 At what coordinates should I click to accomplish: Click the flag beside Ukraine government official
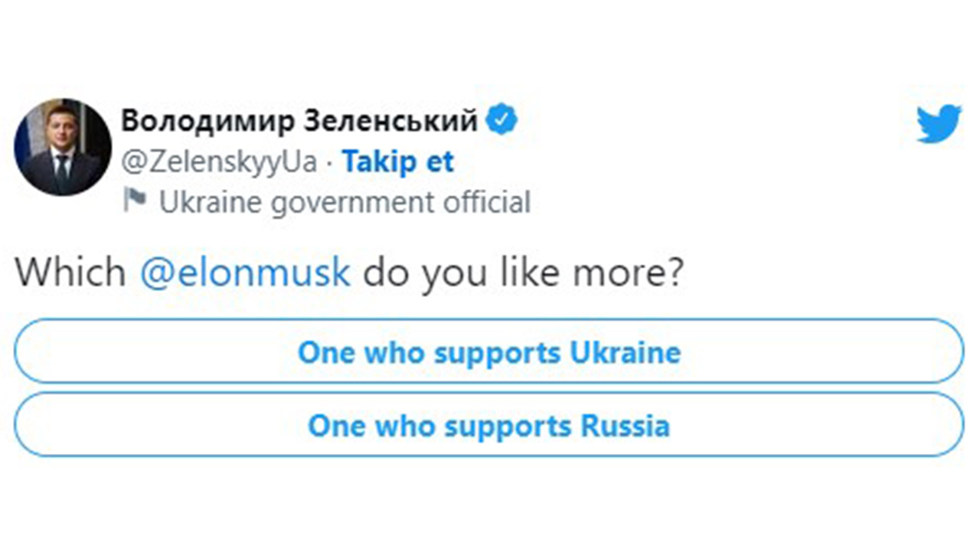[x=135, y=201]
